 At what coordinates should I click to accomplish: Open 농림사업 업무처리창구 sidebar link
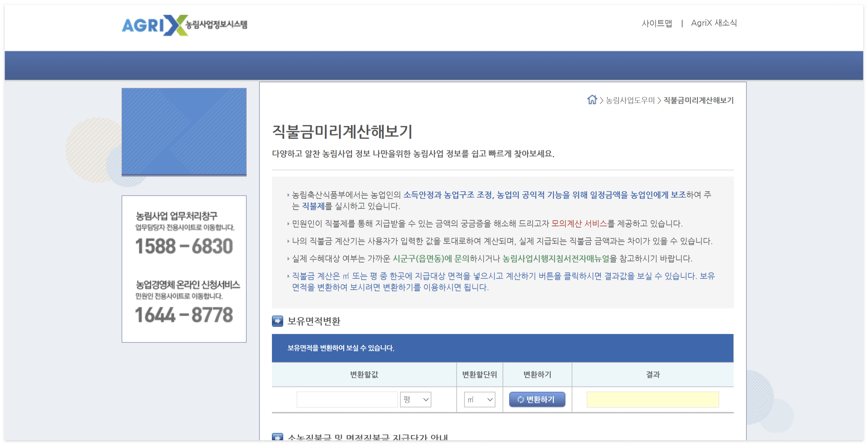176,216
